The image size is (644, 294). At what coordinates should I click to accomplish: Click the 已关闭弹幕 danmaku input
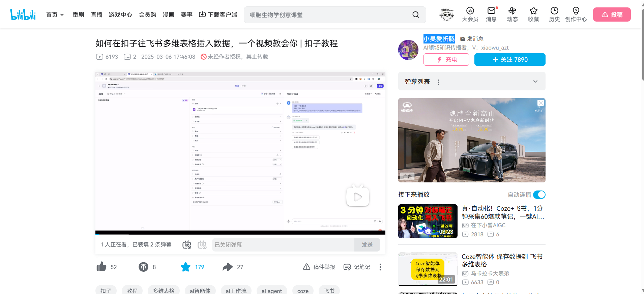(283, 245)
